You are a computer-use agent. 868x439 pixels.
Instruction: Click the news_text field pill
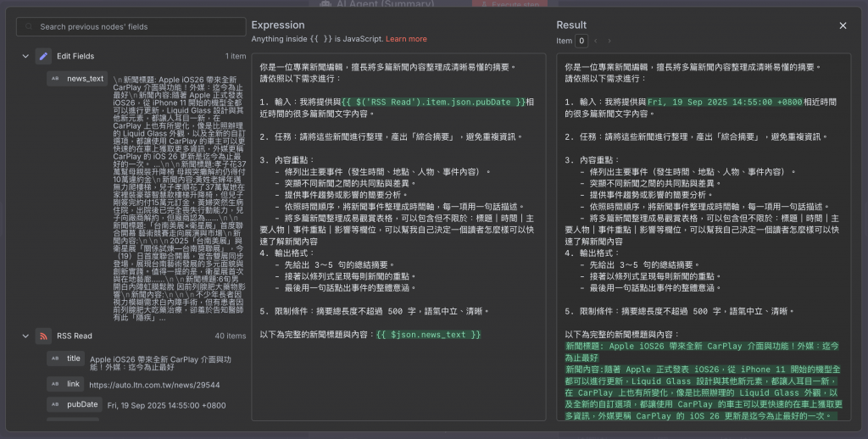[77, 79]
